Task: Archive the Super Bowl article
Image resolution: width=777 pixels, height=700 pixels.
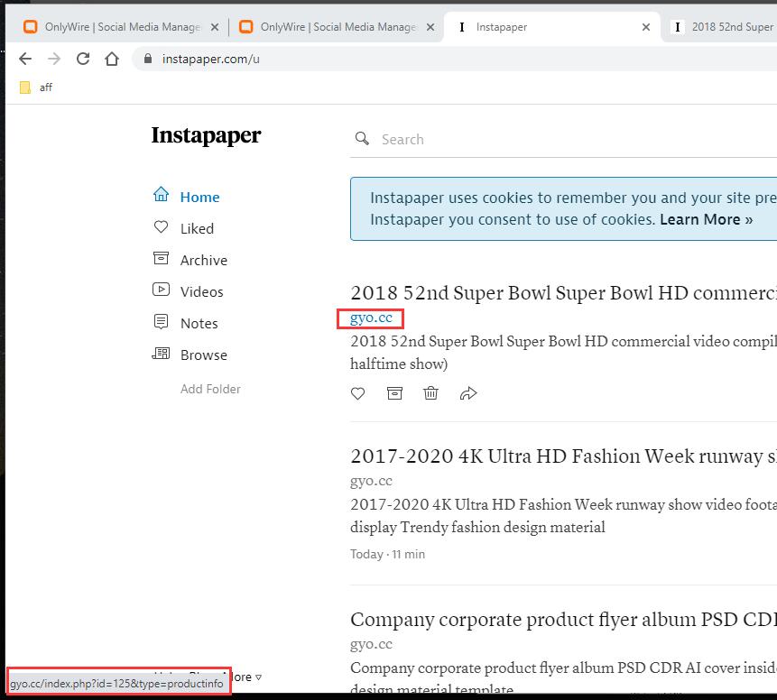Action: point(394,393)
